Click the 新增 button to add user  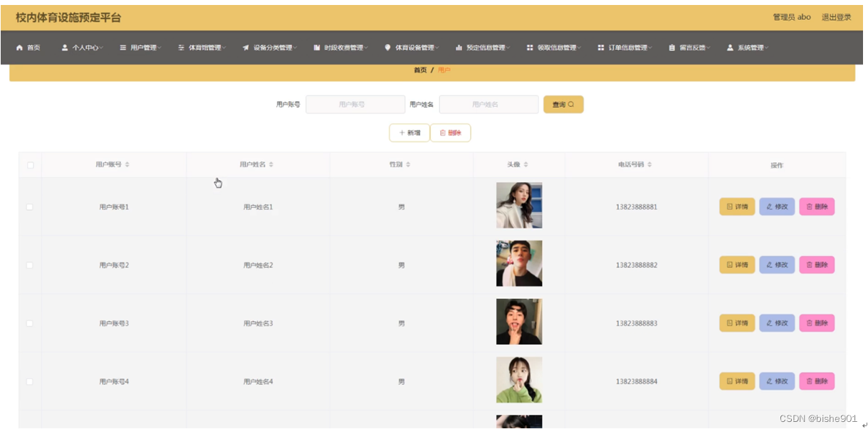tap(409, 133)
